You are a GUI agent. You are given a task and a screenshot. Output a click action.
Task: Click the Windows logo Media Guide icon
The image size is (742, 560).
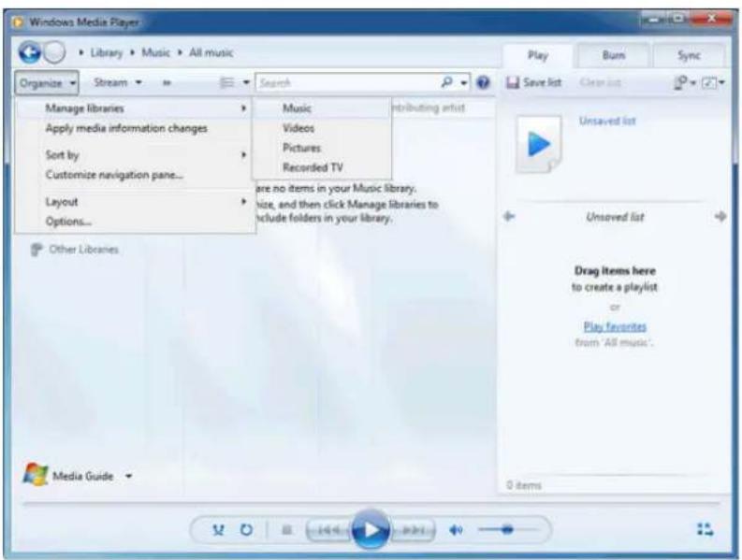(x=36, y=474)
